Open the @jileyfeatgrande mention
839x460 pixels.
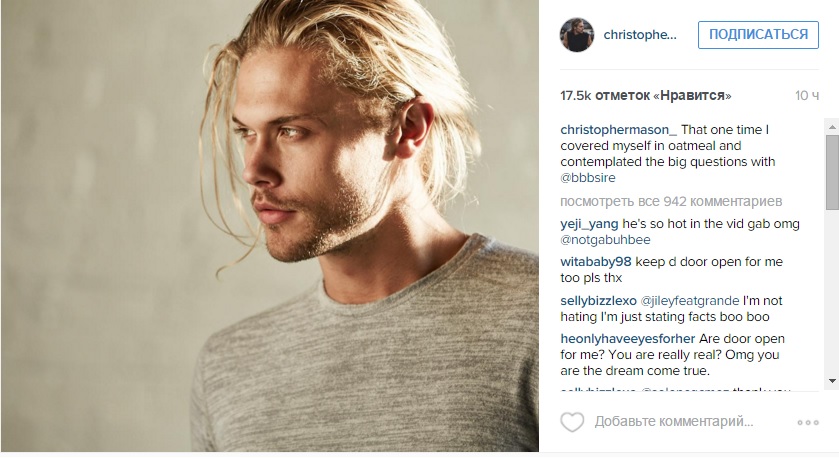[690, 301]
